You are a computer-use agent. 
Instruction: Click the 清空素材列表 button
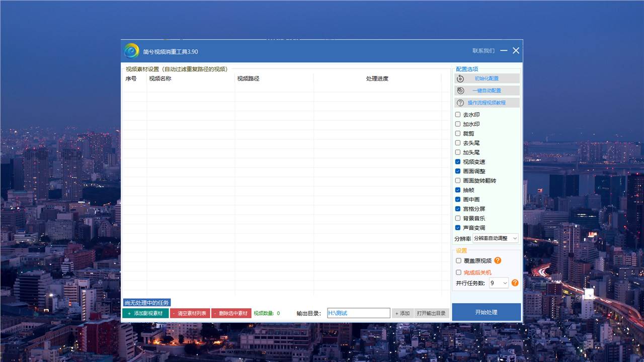click(x=190, y=313)
